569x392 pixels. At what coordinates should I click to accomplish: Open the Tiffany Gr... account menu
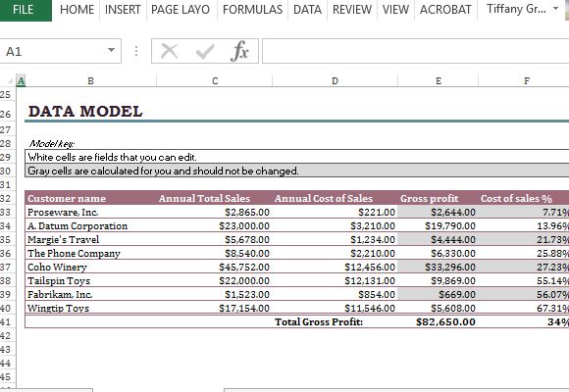522,9
